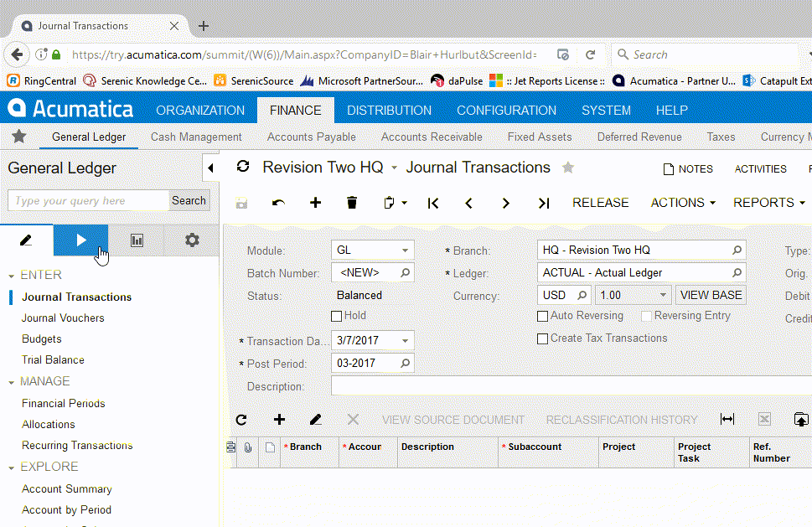The width and height of the screenshot is (812, 527).
Task: Open clipboard dropdown arrow
Action: click(x=405, y=203)
